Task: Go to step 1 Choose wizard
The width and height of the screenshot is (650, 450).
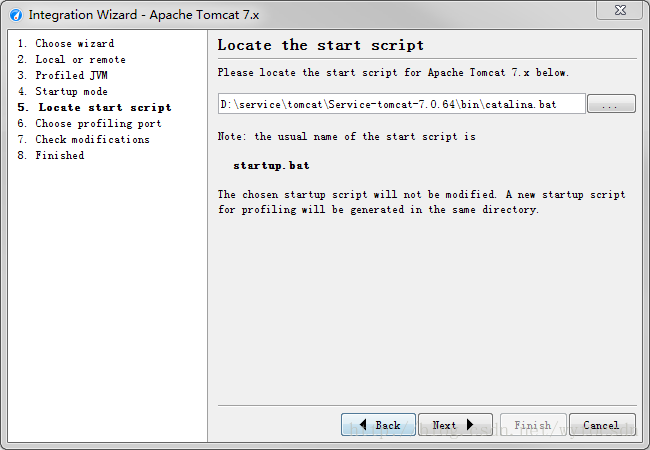Action: pos(66,44)
